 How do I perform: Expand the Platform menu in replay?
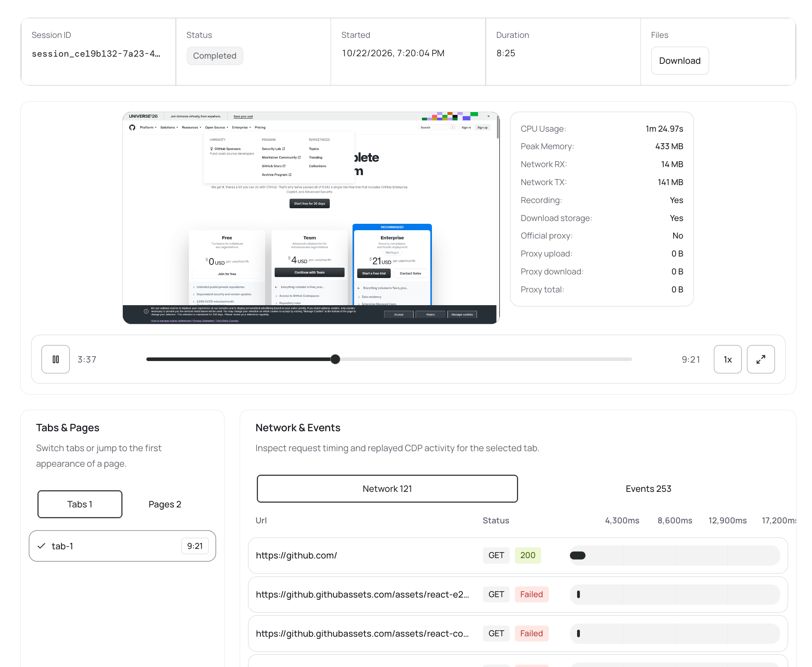click(x=148, y=128)
